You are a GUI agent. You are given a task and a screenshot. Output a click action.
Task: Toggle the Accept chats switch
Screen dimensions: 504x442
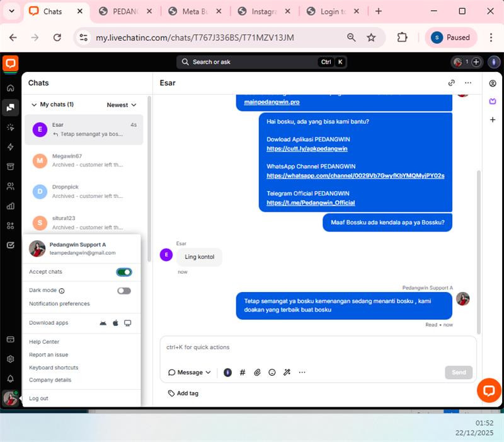point(124,272)
